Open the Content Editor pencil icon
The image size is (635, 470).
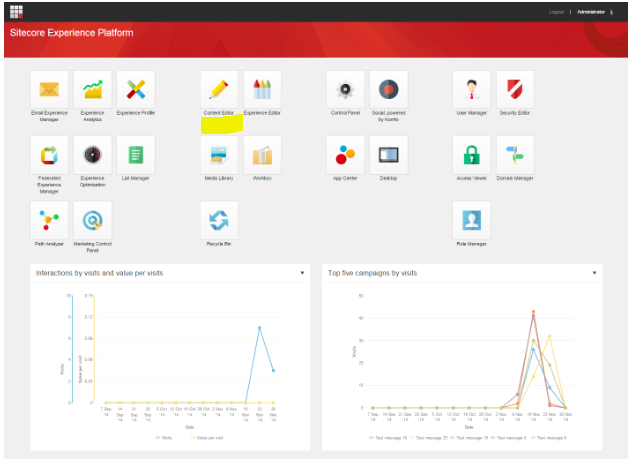click(x=219, y=89)
